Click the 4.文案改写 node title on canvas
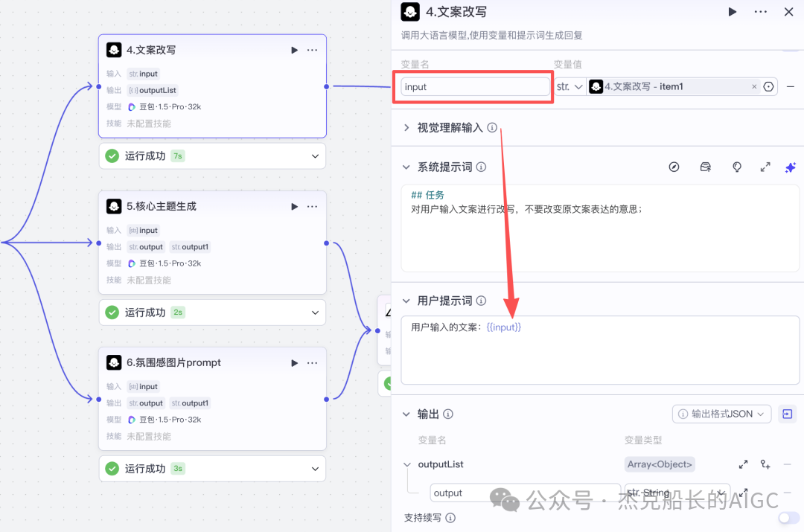 (151, 51)
